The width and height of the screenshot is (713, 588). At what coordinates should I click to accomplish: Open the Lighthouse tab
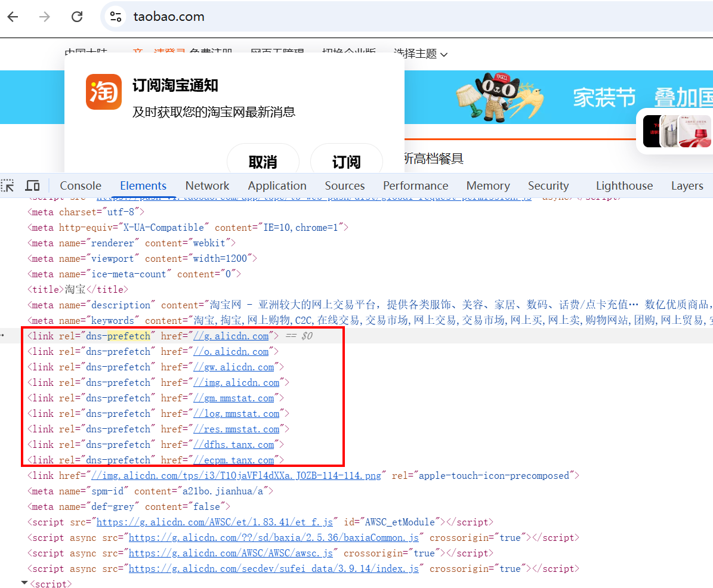click(x=624, y=185)
